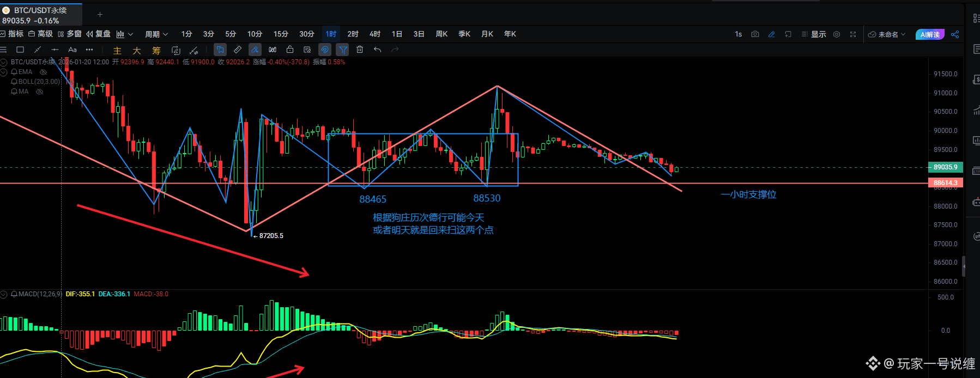The image size is (980, 378).
Task: Toggle the highlighted continuous drawing mode icon
Action: pos(220,50)
